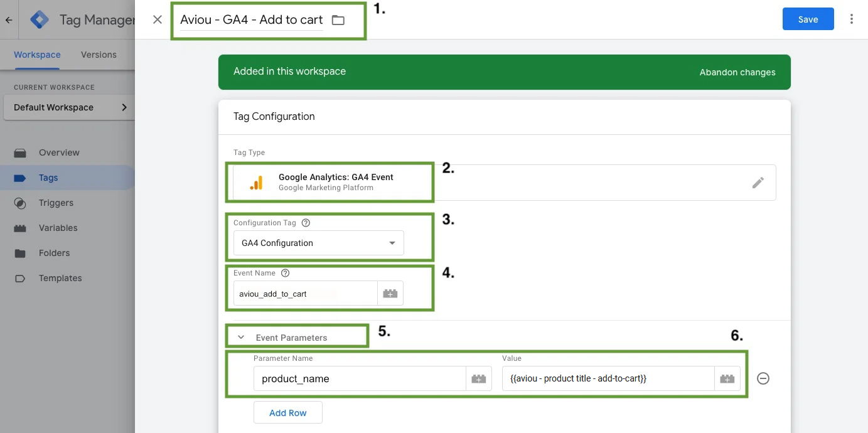Click the Added in this workspace banner text
Viewport: 868px width, 433px height.
click(x=289, y=72)
